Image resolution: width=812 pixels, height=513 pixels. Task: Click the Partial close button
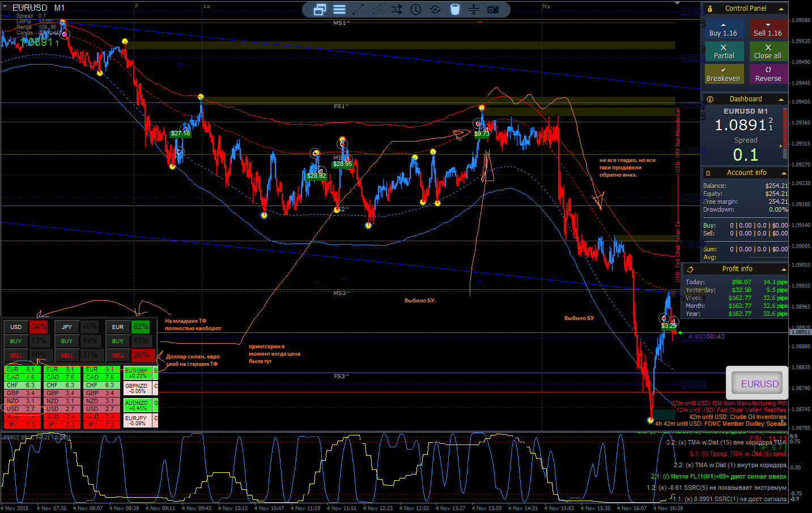tap(724, 52)
